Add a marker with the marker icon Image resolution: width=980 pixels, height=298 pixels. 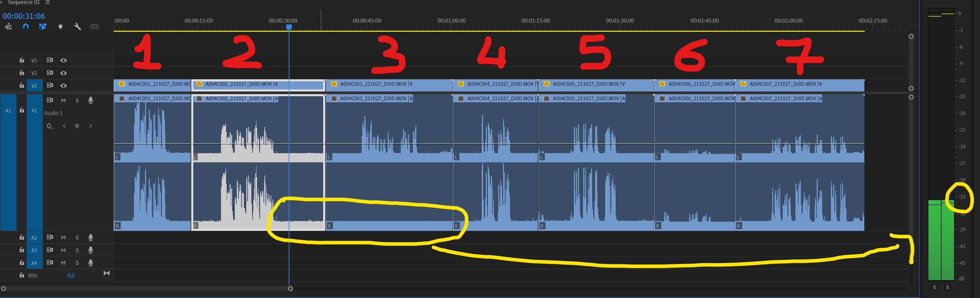60,27
